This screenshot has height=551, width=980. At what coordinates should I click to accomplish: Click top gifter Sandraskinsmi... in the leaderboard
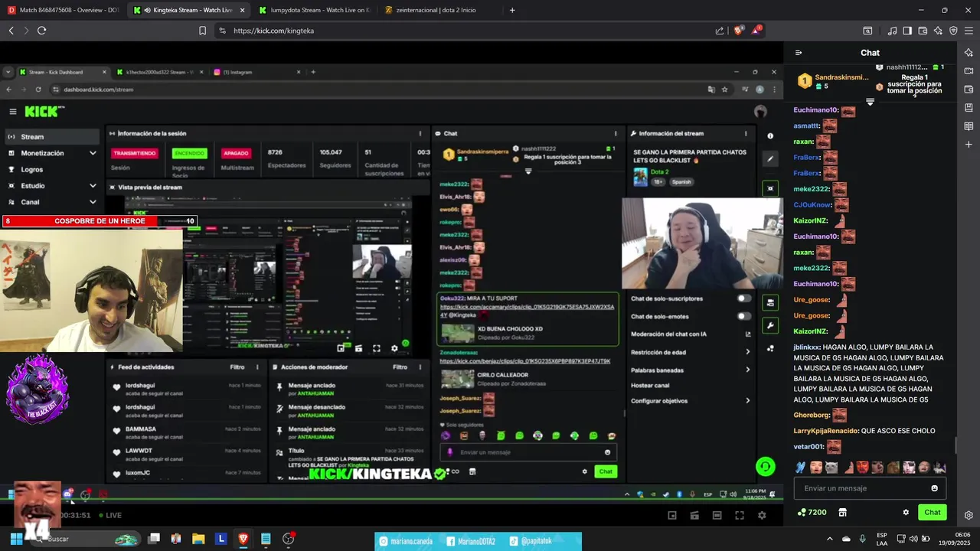point(841,77)
